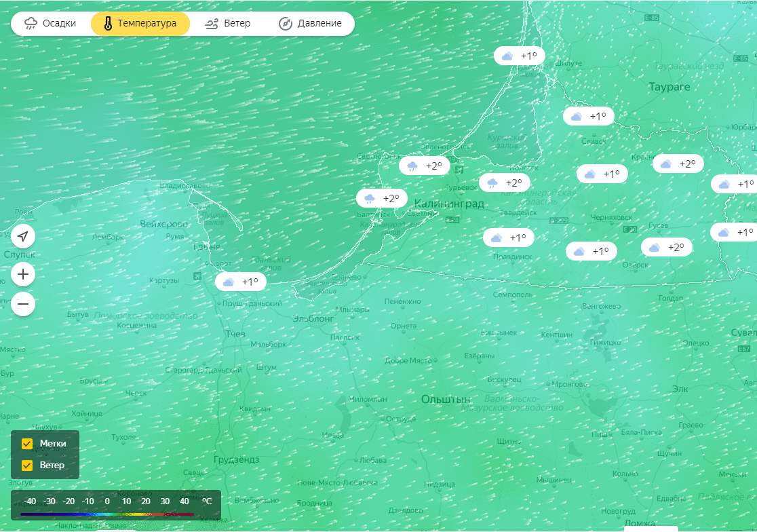Open the Ветер wind layer tab
The width and height of the screenshot is (757, 532).
point(228,23)
